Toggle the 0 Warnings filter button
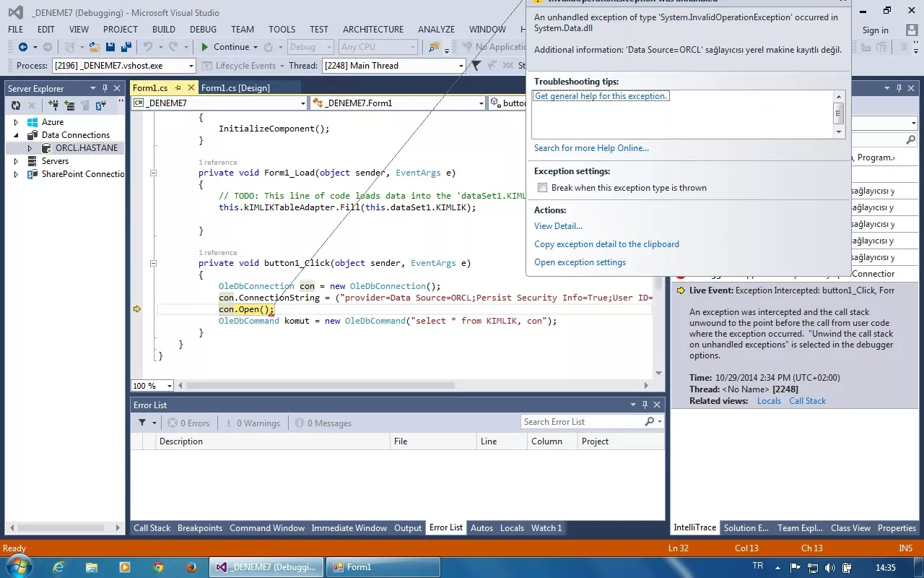Image resolution: width=924 pixels, height=578 pixels. click(x=252, y=423)
